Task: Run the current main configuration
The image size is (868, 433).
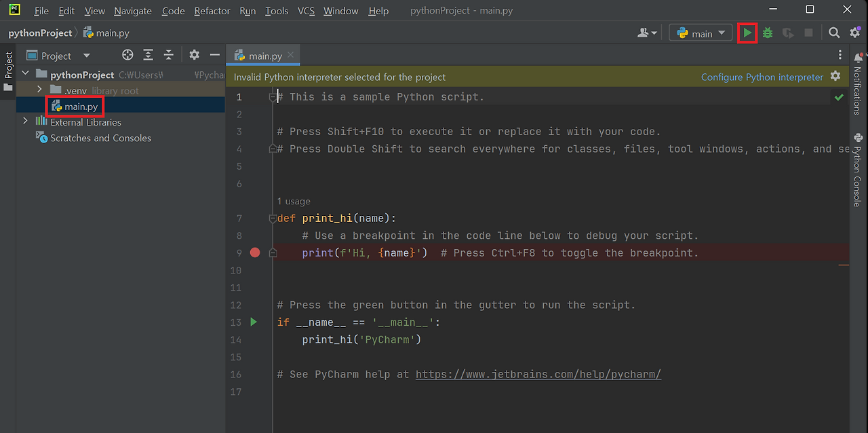Action: tap(747, 32)
